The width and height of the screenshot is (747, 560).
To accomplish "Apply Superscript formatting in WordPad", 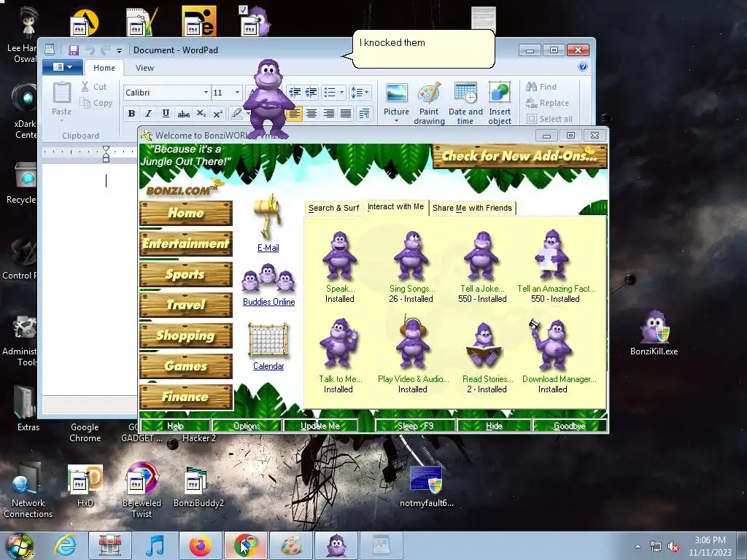I will click(x=217, y=113).
